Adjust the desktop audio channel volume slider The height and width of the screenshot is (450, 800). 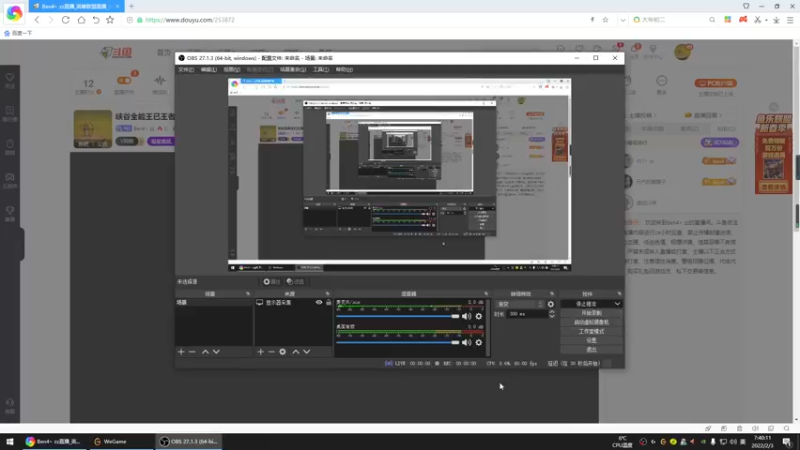(398, 342)
